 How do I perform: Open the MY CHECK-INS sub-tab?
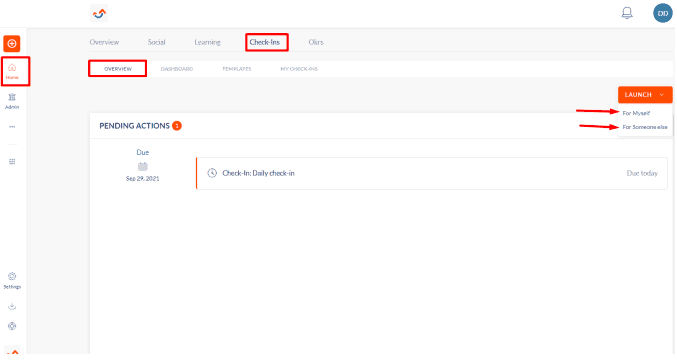click(299, 69)
